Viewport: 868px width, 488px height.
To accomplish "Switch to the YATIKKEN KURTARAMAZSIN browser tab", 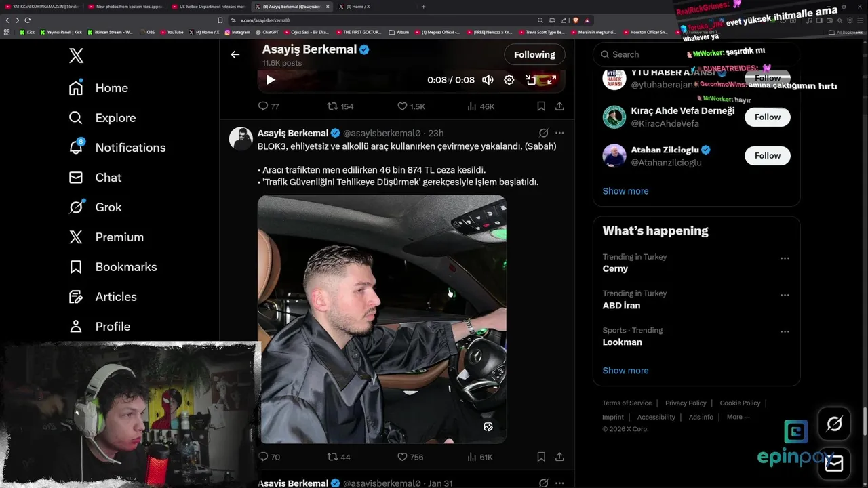I will (x=42, y=7).
